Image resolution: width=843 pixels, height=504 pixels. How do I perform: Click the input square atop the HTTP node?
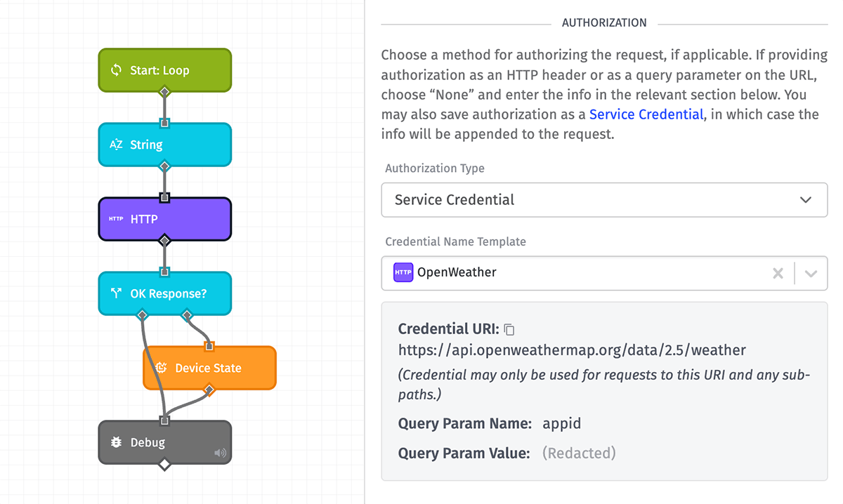[x=164, y=199]
